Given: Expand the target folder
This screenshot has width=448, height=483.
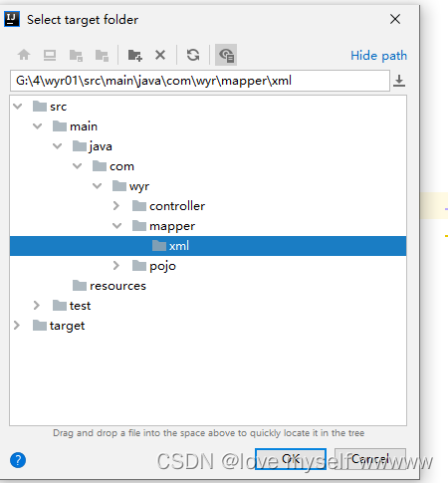Looking at the screenshot, I should click(x=17, y=326).
